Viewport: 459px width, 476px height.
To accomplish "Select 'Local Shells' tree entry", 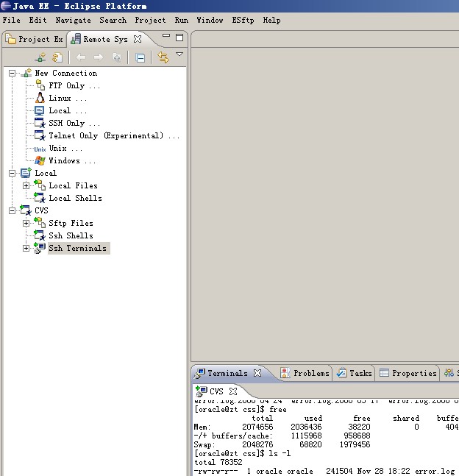I will tap(75, 198).
